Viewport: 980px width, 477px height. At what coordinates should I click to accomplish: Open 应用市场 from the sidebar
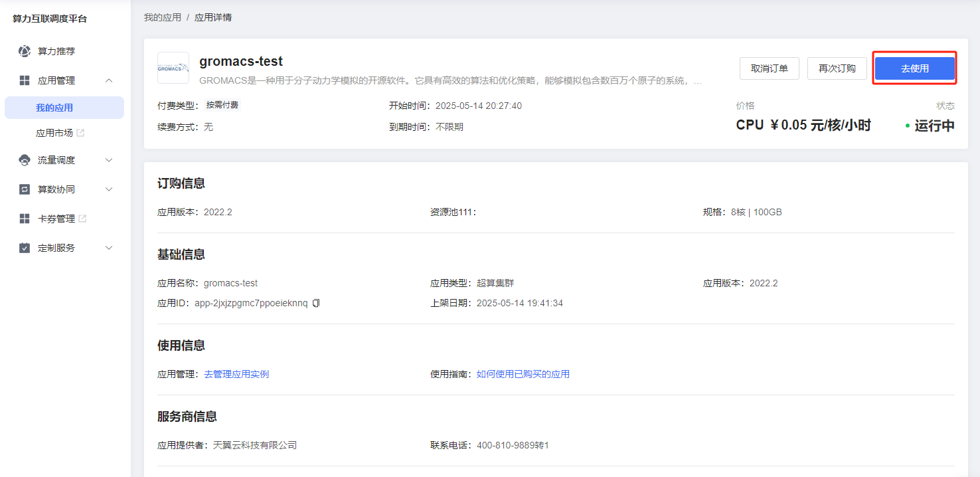[54, 133]
